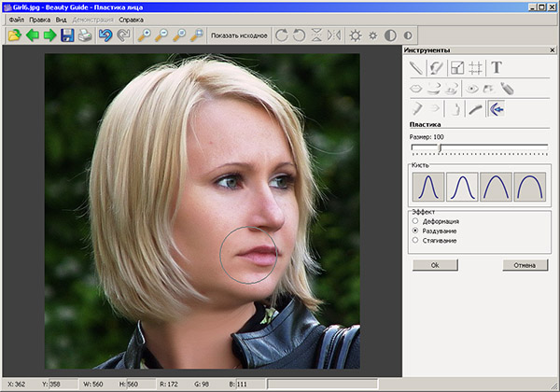Select the Text tool icon
Viewport: 560px width, 392px height.
pyautogui.click(x=497, y=67)
